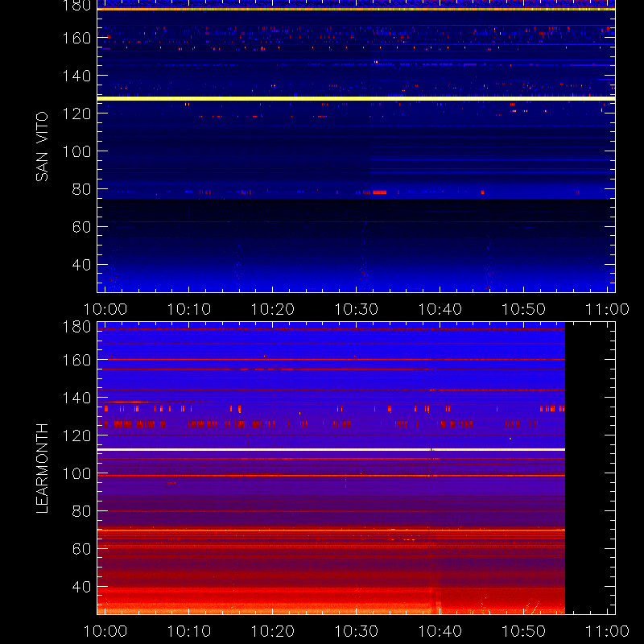This screenshot has height=644, width=644.
Task: Click 10:20 under the Learmonth plot
Action: [x=273, y=631]
